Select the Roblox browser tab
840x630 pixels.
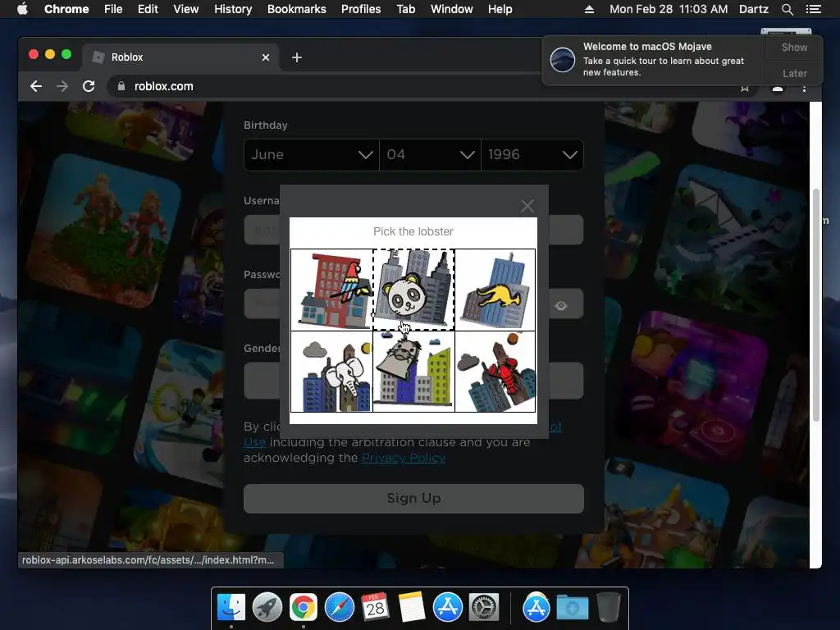pos(180,57)
